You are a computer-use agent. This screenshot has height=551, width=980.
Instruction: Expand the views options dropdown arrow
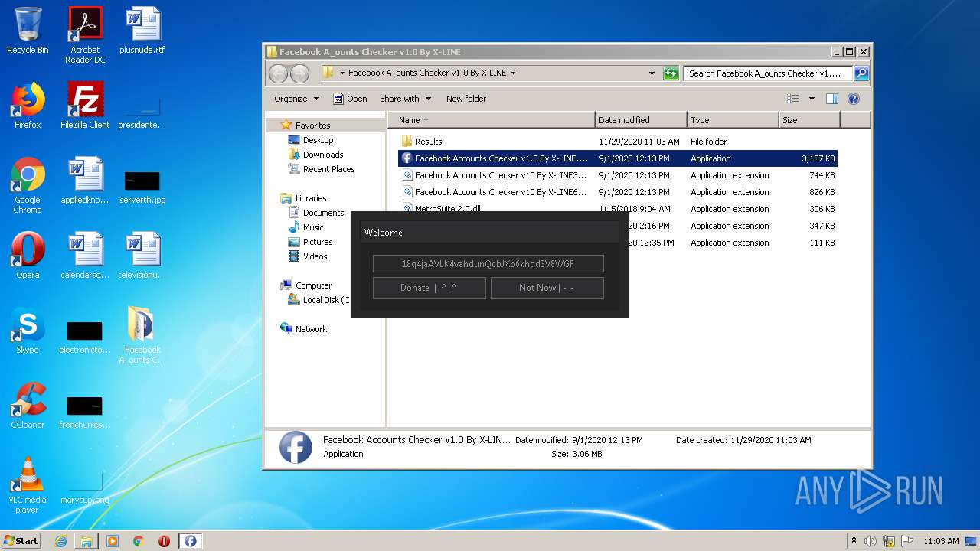810,99
